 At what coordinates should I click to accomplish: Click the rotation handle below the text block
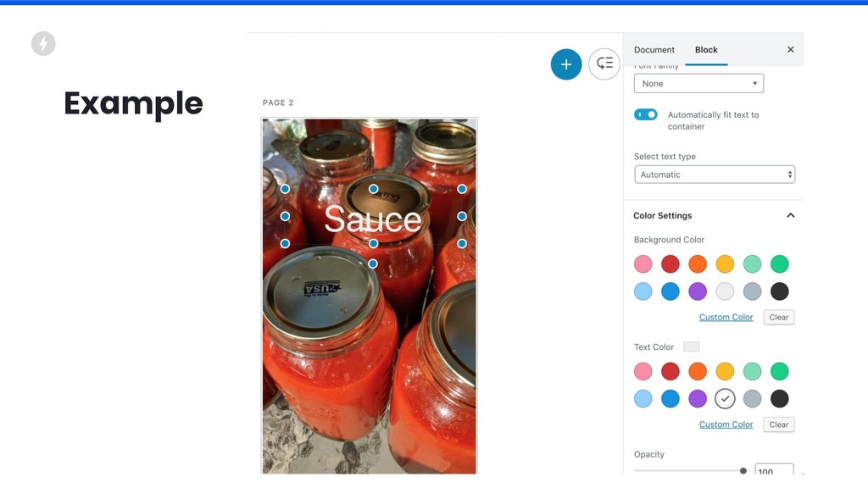point(373,264)
